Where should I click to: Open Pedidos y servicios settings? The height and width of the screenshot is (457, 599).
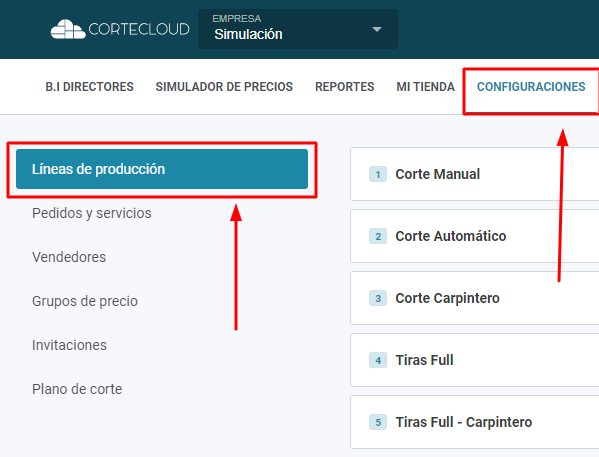tap(92, 213)
